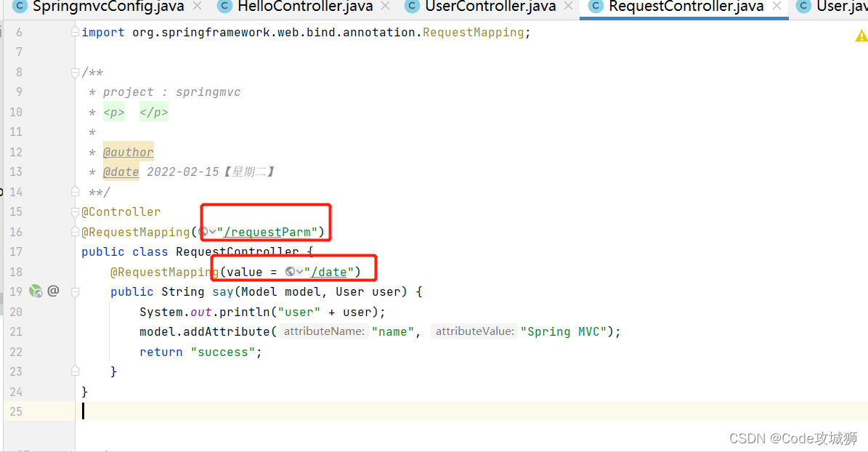Click line number 25 in the gutter

[x=16, y=411]
